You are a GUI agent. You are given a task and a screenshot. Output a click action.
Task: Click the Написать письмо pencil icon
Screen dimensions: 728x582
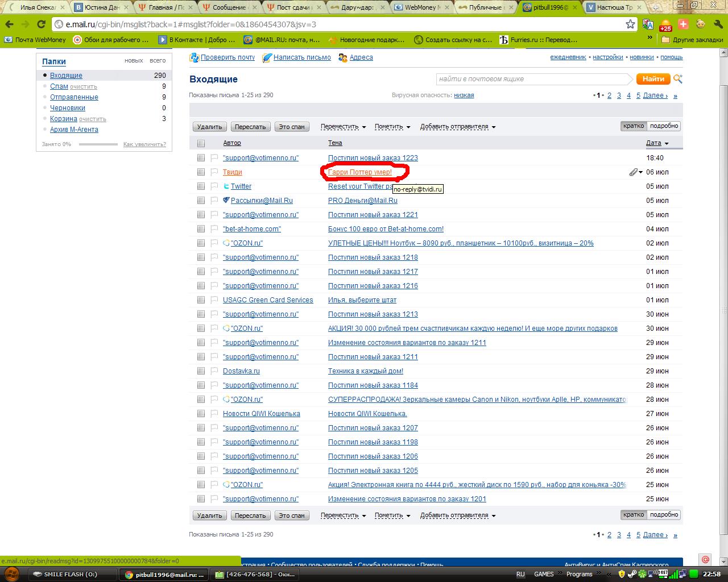coord(267,57)
